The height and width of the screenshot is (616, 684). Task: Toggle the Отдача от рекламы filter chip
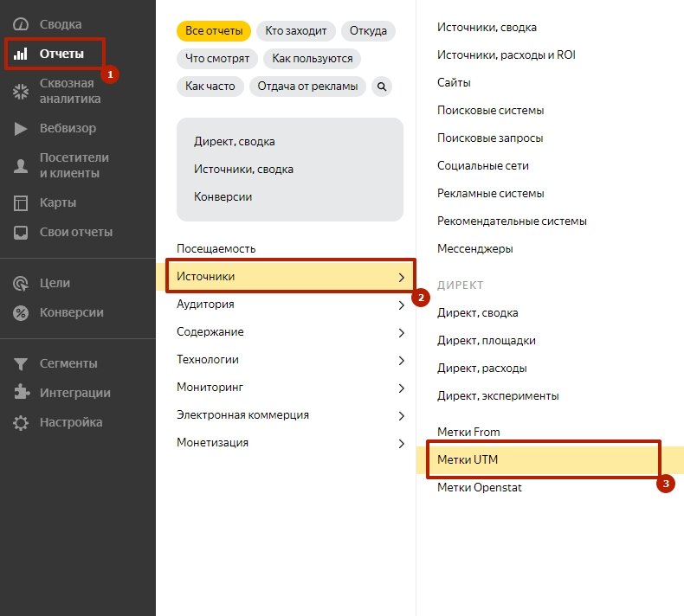[307, 87]
